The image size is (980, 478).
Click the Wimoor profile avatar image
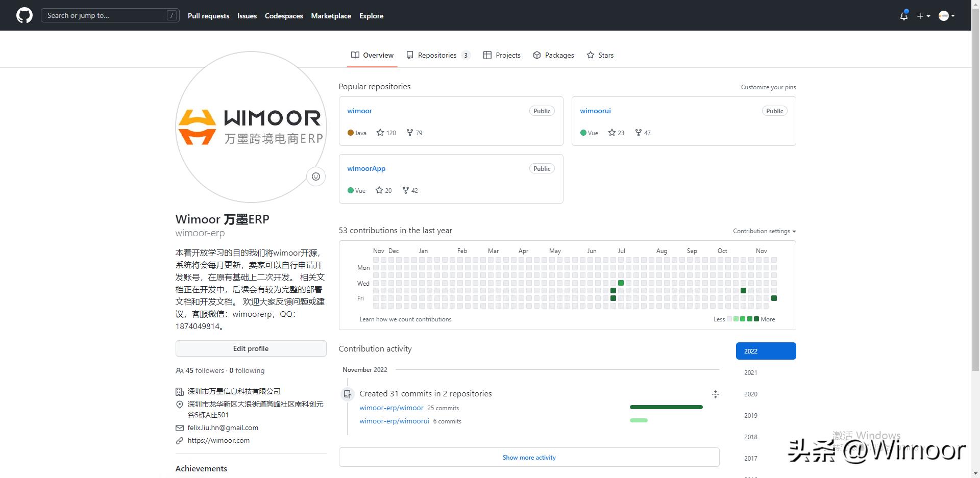click(x=251, y=127)
